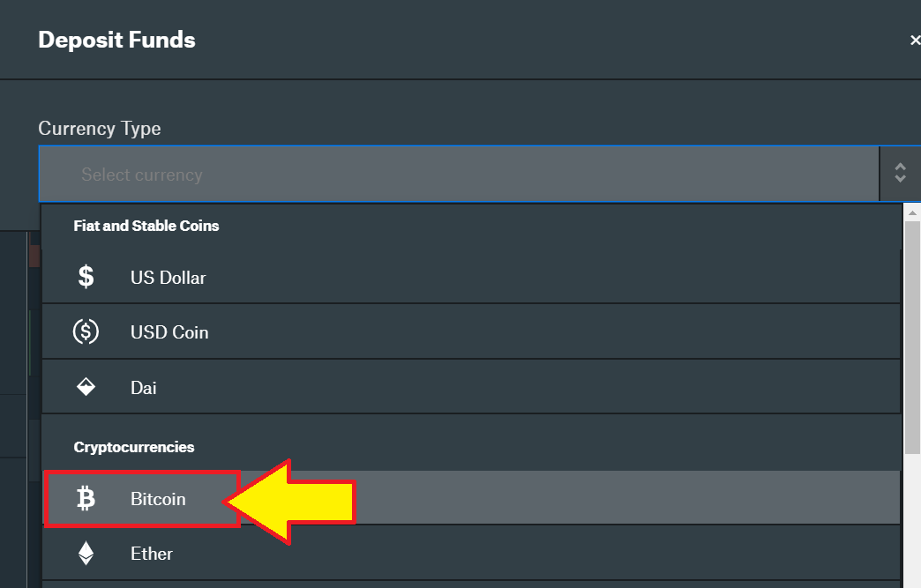Toggle the currency dropdown chevron arrows

tap(900, 173)
